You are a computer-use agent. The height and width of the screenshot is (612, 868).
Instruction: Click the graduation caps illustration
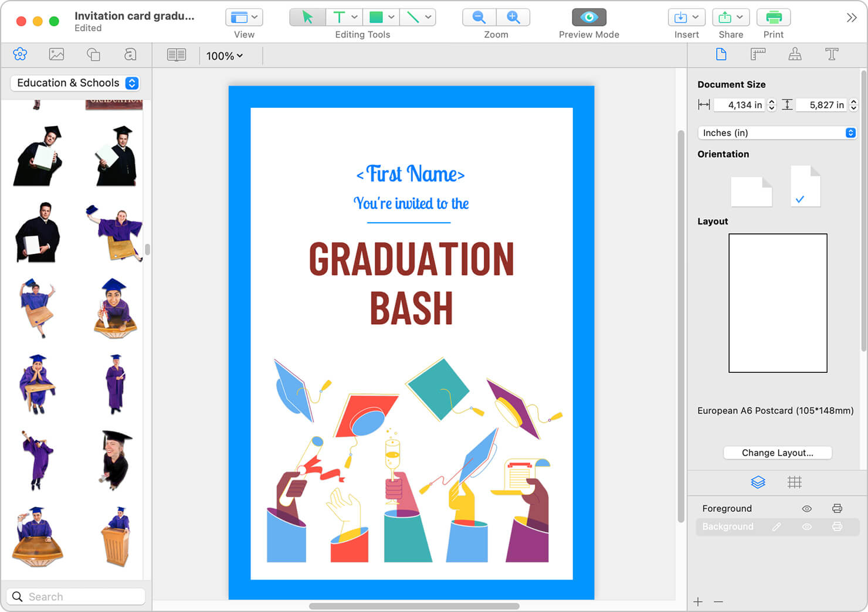(x=414, y=460)
